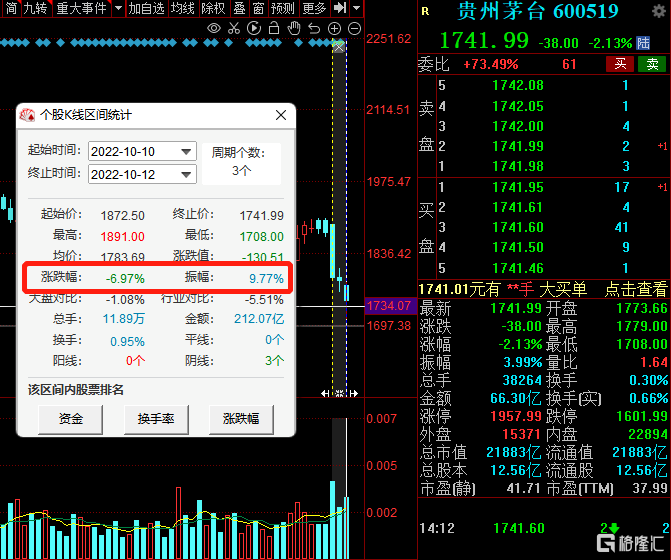
Task: Open the 终止时间 date dropdown
Action: tap(186, 175)
